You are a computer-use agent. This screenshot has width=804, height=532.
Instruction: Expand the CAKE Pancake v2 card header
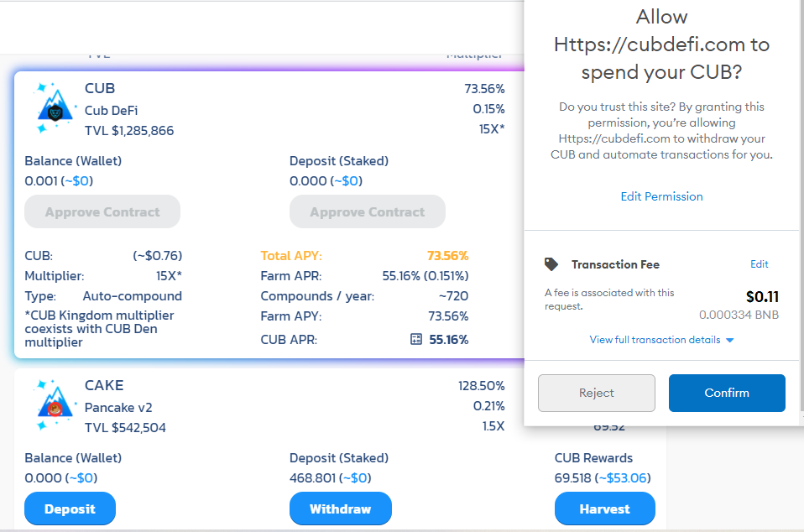(x=269, y=405)
